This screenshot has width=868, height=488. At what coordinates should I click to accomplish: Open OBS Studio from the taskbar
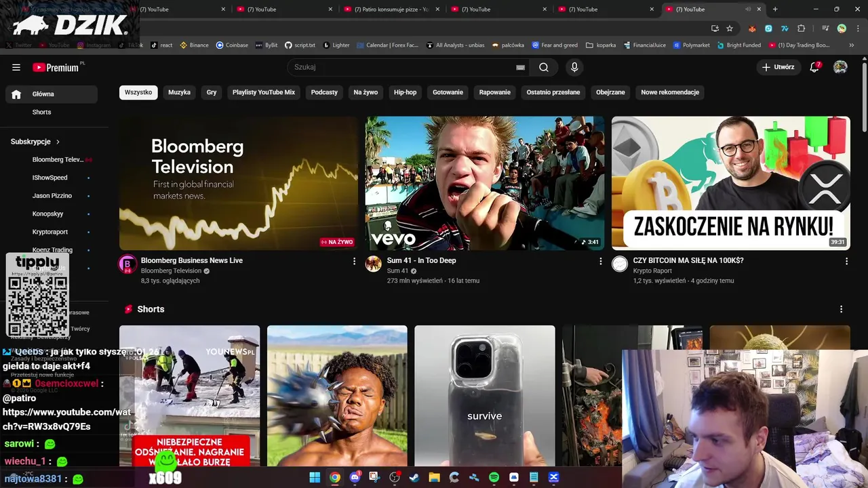pyautogui.click(x=395, y=477)
